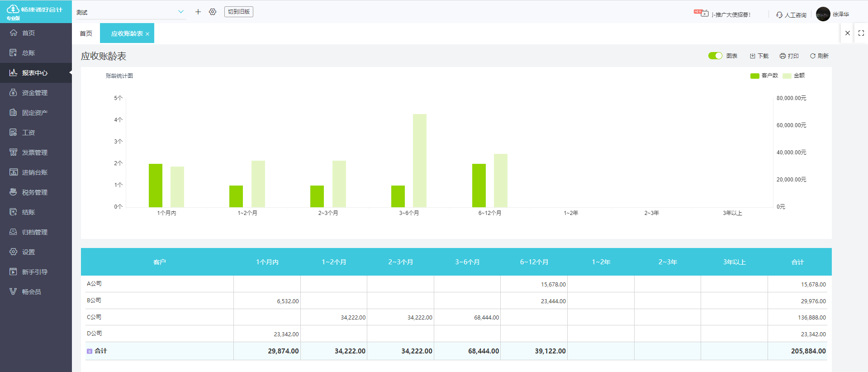Expand the 测试 account dropdown
The image size is (868, 372).
180,12
